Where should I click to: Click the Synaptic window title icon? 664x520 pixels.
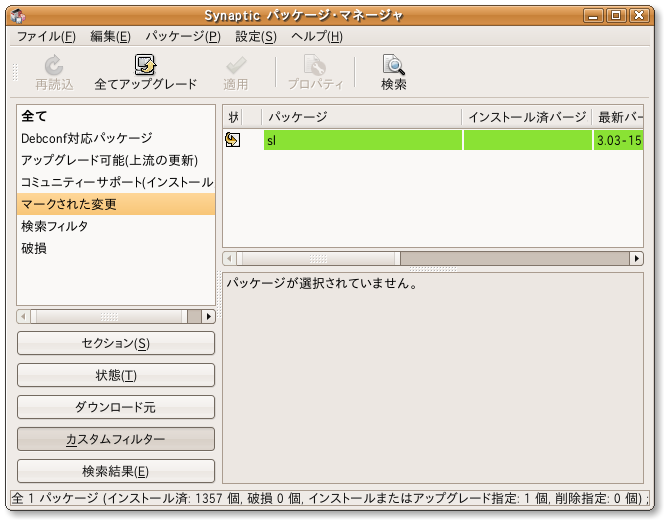pos(18,16)
